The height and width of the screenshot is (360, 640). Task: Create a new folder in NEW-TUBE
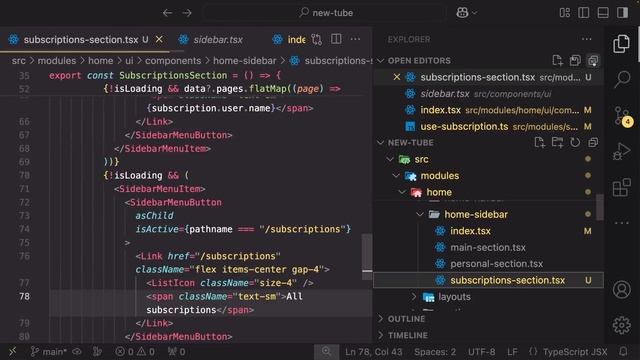pos(557,142)
